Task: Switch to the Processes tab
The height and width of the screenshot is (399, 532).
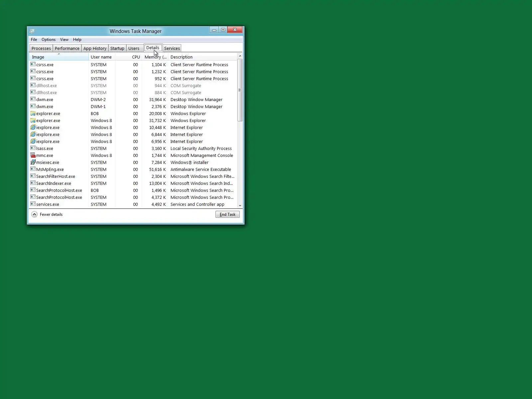Action: (x=41, y=48)
